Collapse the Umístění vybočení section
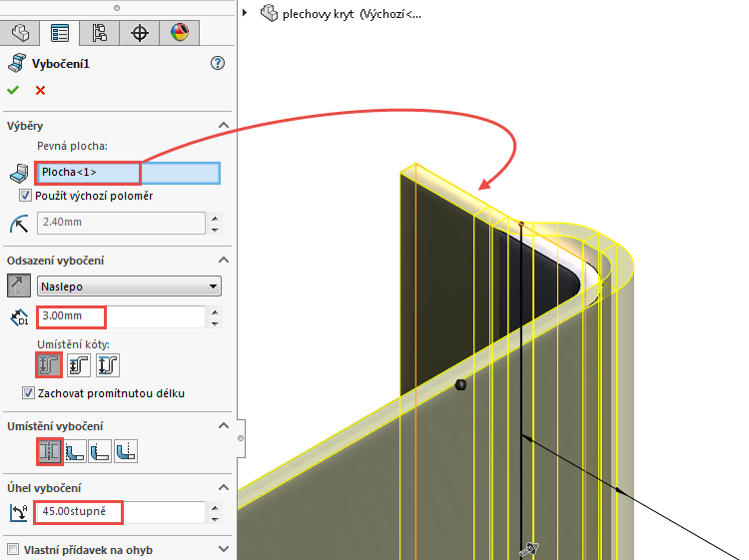 click(x=223, y=426)
